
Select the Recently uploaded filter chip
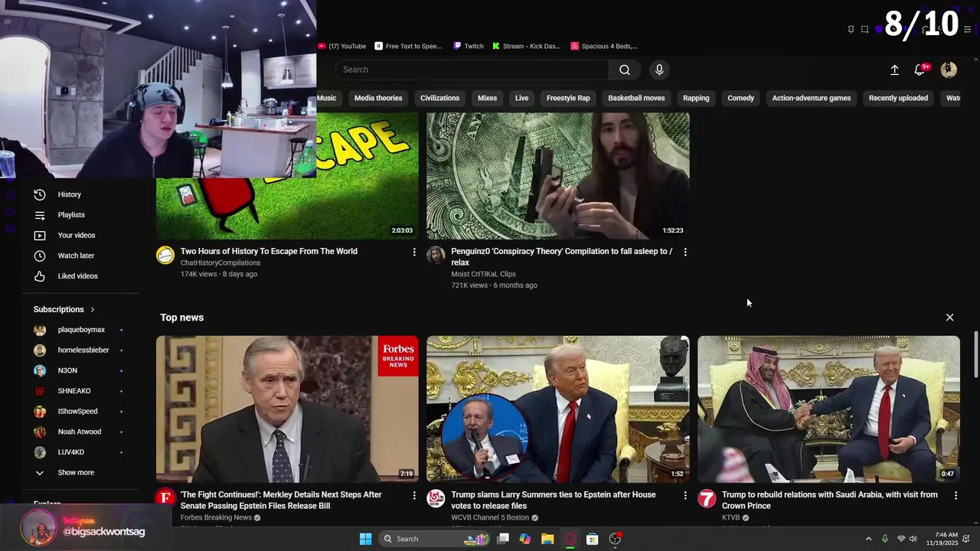click(898, 98)
